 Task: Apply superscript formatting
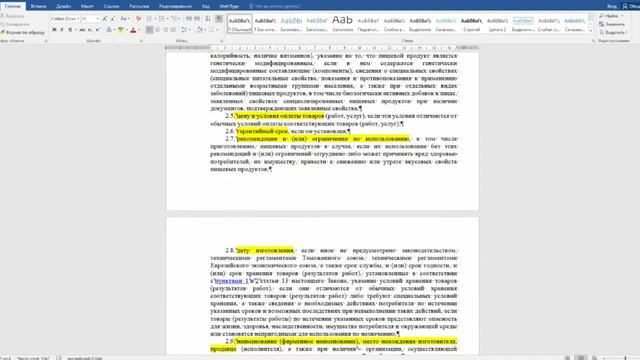[x=98, y=30]
